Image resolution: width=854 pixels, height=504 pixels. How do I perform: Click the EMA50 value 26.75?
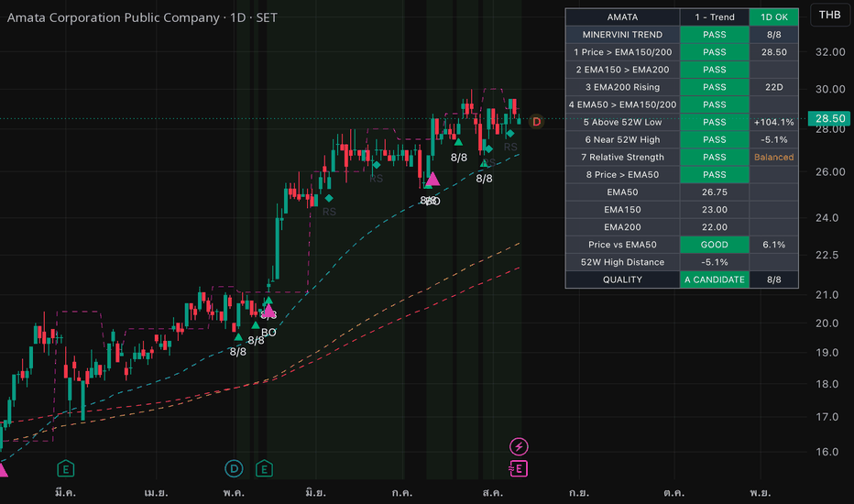click(x=715, y=192)
